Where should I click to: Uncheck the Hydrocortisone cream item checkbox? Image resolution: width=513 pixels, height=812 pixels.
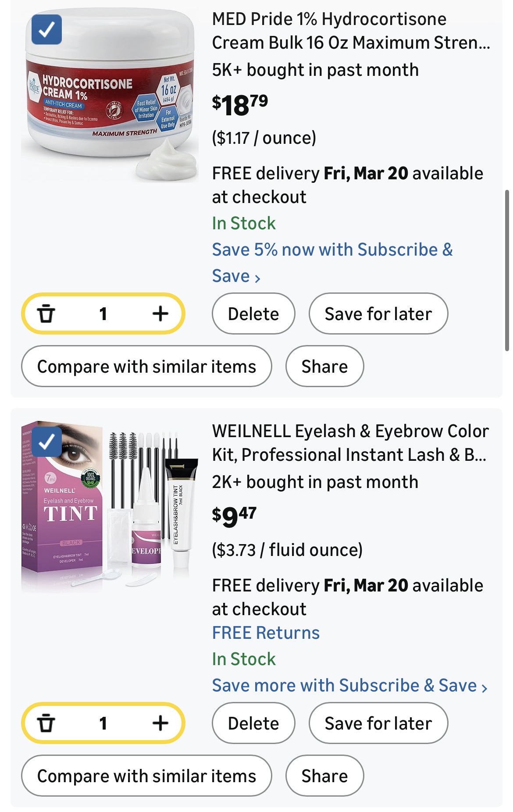47,29
